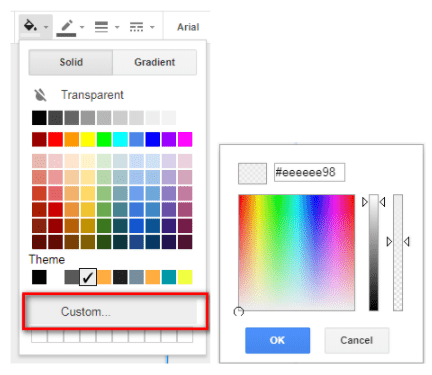This screenshot has width=432, height=375.
Task: Switch to the Solid tab
Action: click(71, 62)
